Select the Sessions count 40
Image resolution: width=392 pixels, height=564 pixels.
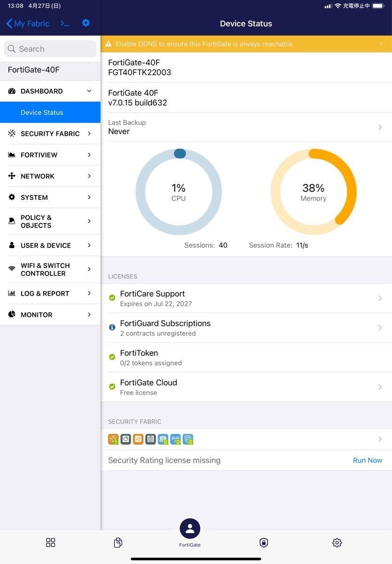tap(223, 245)
